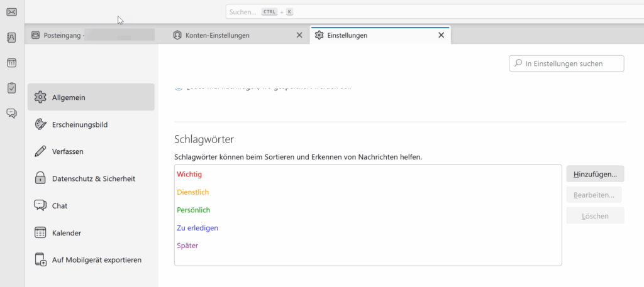
Task: Open Kalender settings category in sidebar
Action: 68,232
